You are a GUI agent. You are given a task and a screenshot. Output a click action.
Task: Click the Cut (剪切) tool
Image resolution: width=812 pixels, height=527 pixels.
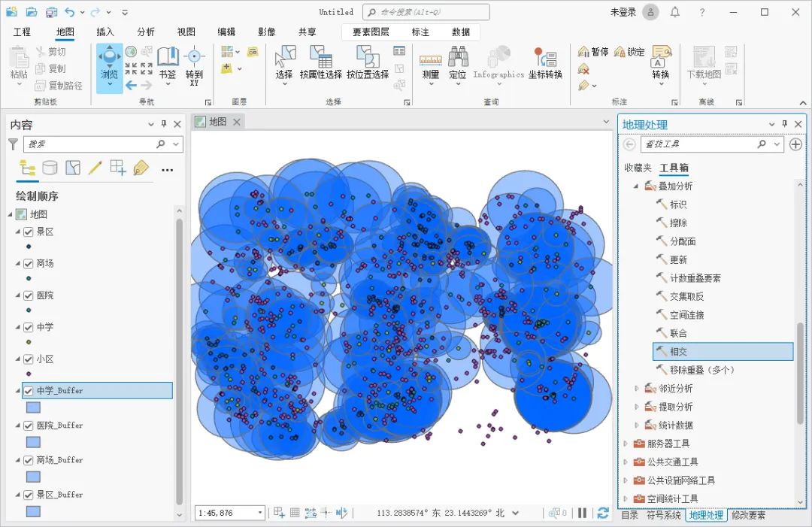(51, 52)
